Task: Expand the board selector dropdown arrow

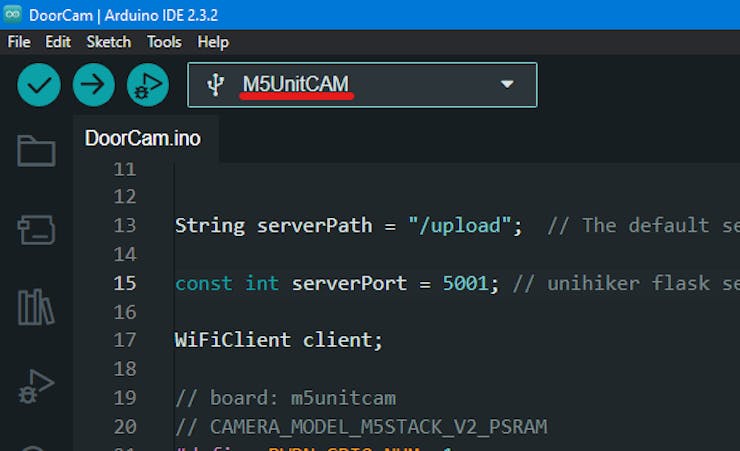Action: (507, 84)
